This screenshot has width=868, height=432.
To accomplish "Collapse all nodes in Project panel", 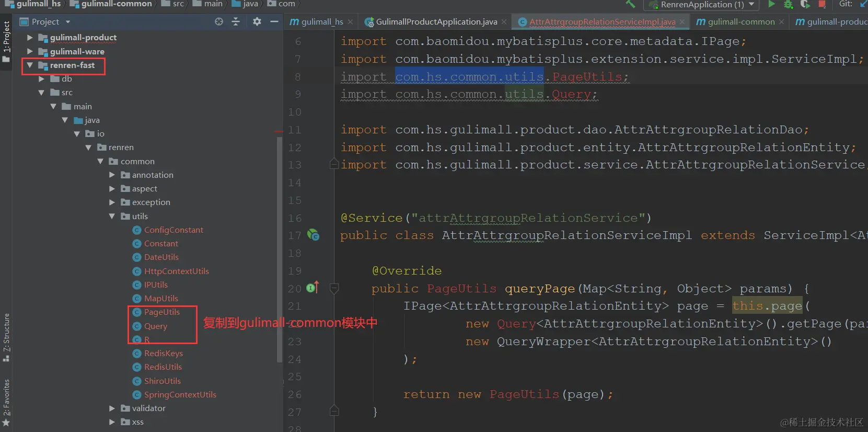I will pos(236,21).
